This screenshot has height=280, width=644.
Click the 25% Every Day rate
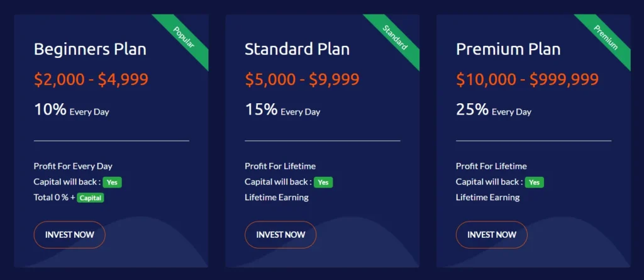[494, 110]
